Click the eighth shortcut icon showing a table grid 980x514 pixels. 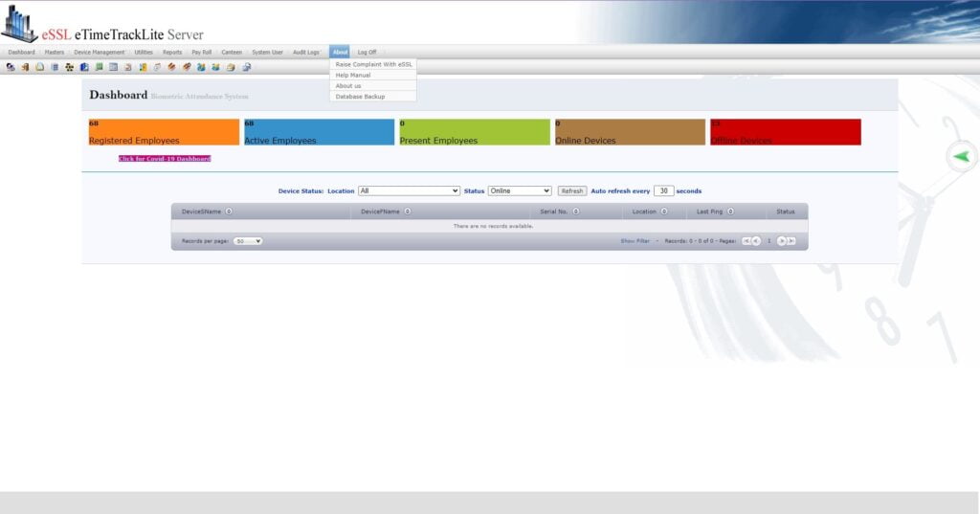[x=113, y=67]
